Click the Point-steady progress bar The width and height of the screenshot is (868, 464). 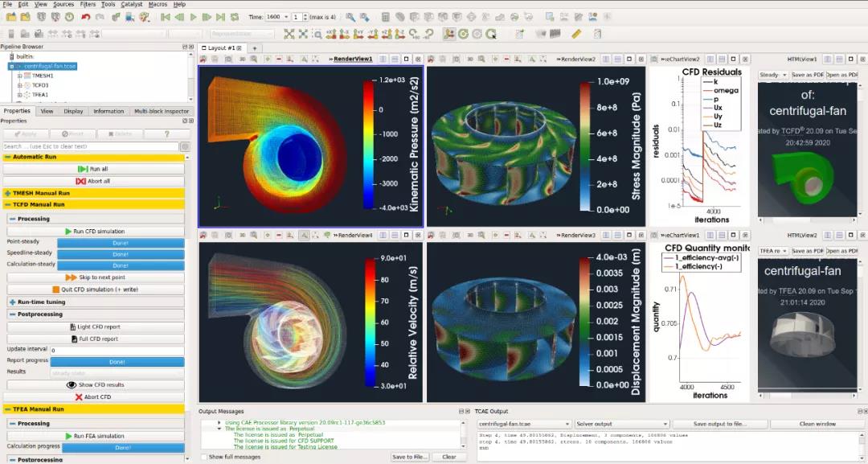[x=121, y=243]
